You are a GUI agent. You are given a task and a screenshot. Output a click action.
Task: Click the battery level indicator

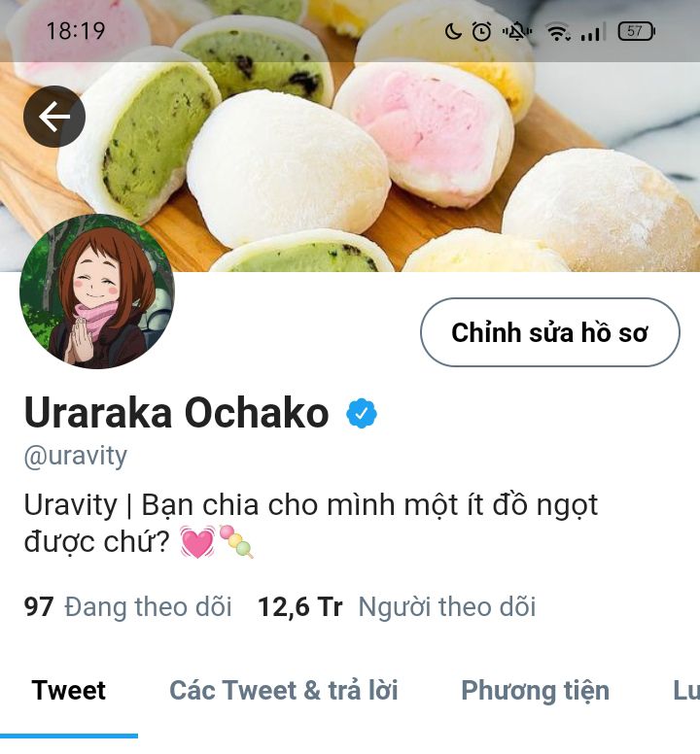click(636, 31)
